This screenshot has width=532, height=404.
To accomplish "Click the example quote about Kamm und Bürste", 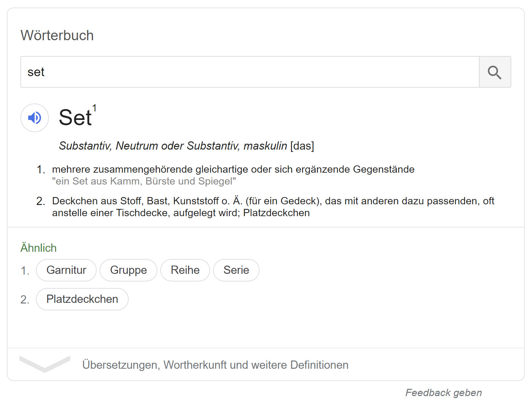I will tap(144, 181).
